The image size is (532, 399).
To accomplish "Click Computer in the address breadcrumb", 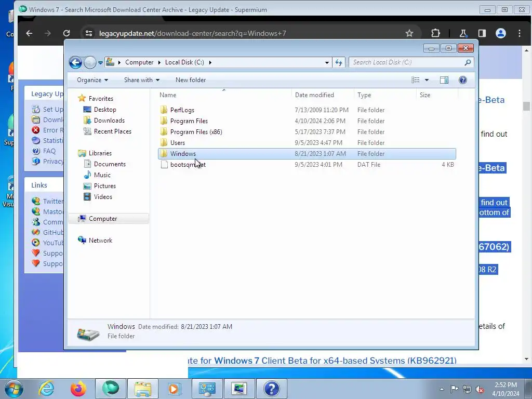I will pyautogui.click(x=139, y=62).
